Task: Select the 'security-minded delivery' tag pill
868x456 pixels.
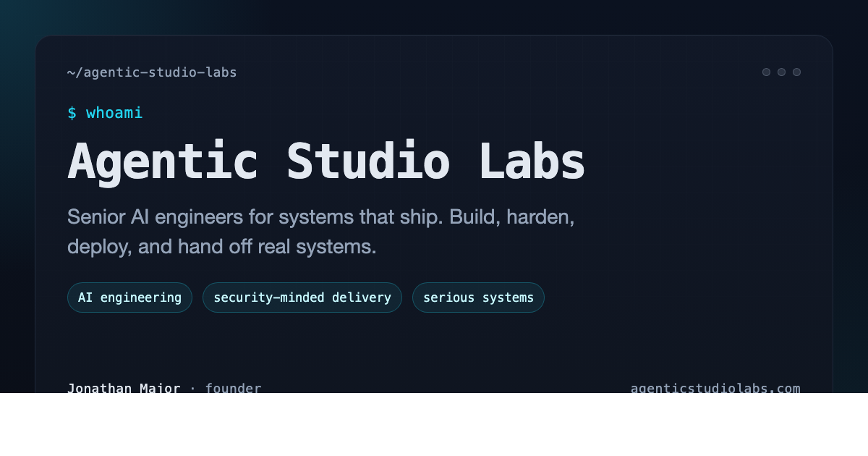Action: [x=302, y=297]
